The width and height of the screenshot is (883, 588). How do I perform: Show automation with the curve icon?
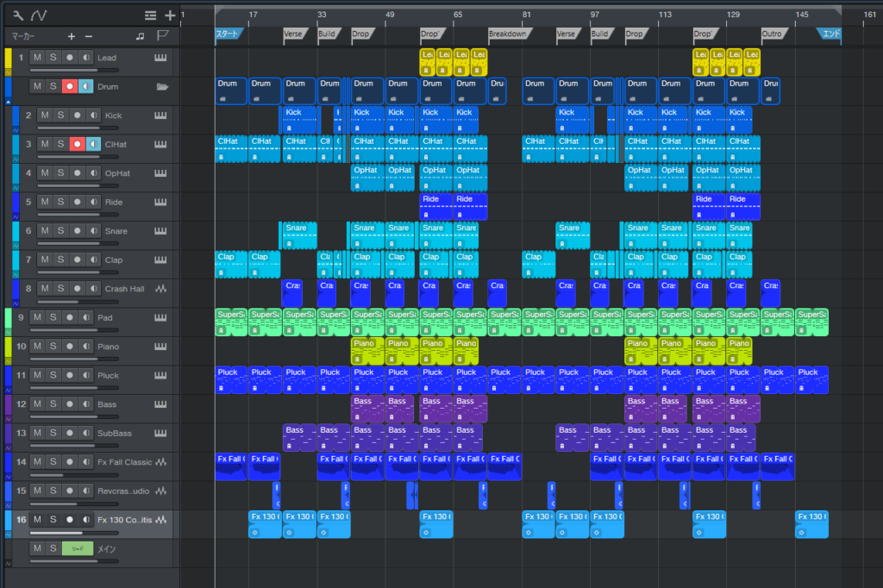pos(39,16)
